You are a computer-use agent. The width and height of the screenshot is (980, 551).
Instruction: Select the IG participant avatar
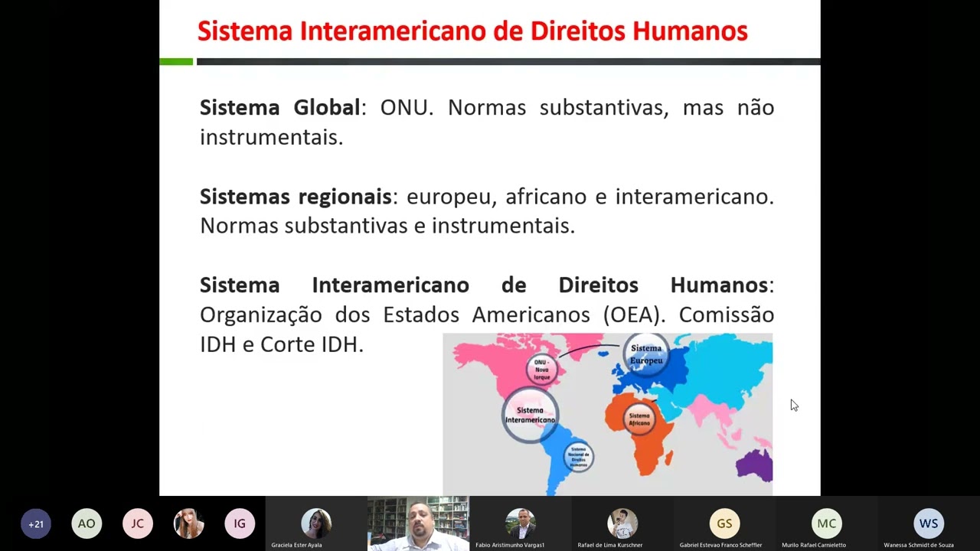coord(240,524)
